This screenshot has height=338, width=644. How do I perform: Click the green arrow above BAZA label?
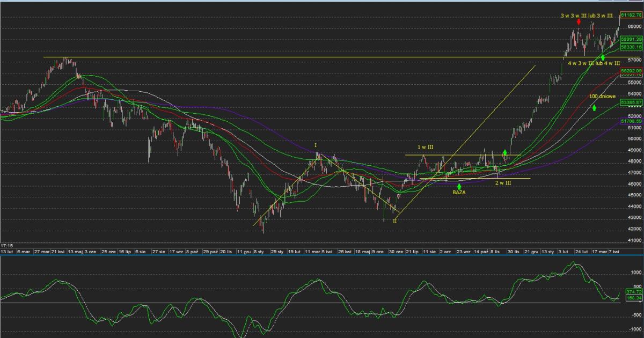coord(459,187)
